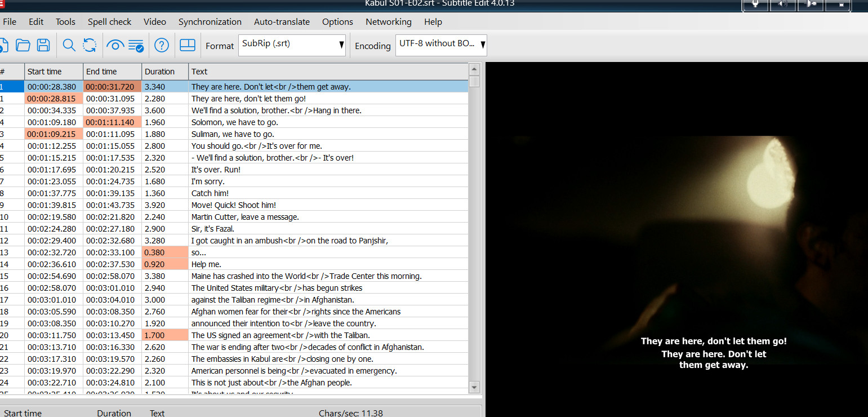
Task: Select the row 'Maine has crashed into the World Trade Center'
Action: 234,276
